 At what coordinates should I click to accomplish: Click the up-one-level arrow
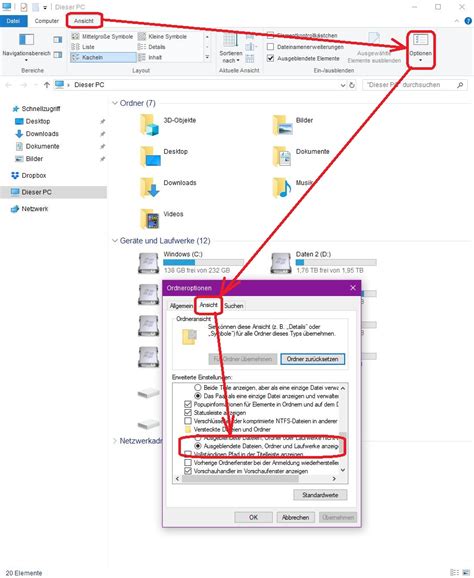coord(47,85)
